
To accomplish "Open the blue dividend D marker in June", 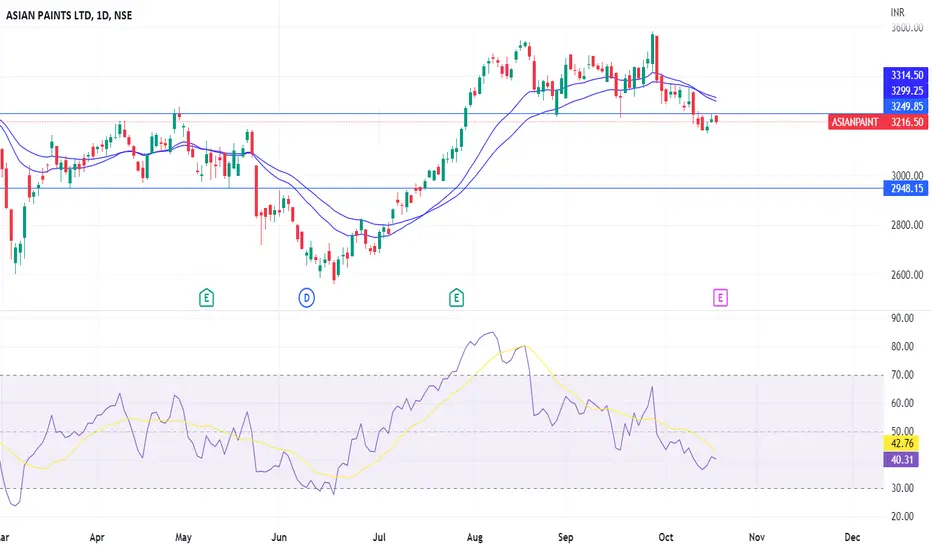I will tap(307, 297).
